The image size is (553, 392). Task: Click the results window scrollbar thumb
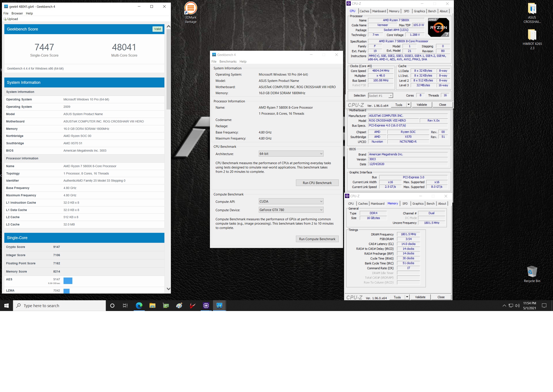point(168,69)
